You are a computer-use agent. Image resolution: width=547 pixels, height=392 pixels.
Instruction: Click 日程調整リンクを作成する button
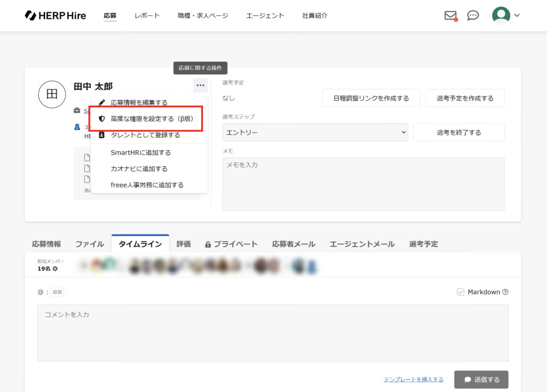click(x=371, y=98)
